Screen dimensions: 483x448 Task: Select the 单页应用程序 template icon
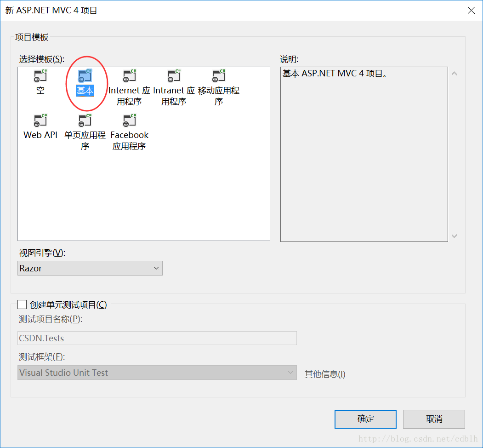click(x=85, y=120)
